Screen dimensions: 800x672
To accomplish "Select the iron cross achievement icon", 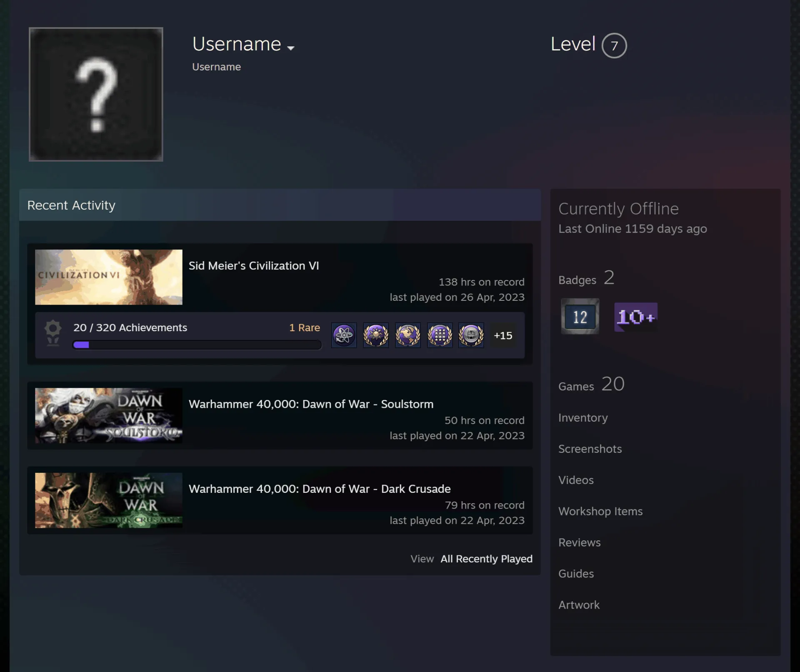I will [471, 335].
